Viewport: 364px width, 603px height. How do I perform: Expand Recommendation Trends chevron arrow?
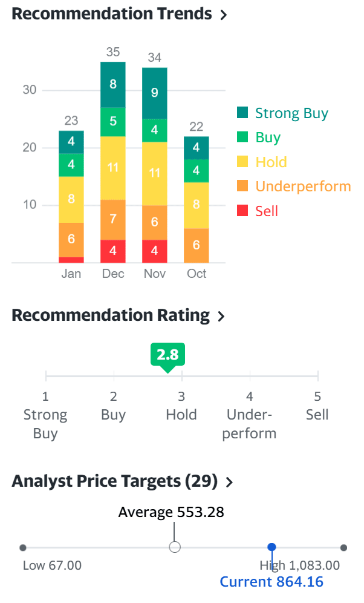tap(224, 15)
